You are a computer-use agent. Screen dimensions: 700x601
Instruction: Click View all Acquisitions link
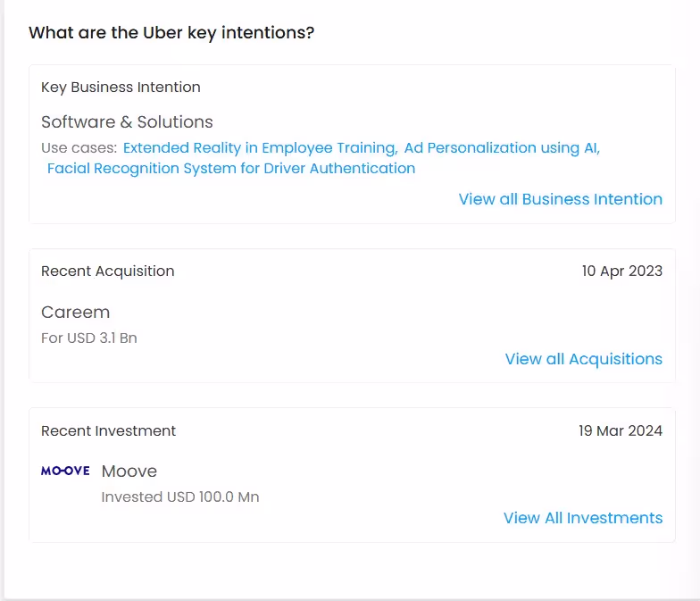tap(584, 359)
